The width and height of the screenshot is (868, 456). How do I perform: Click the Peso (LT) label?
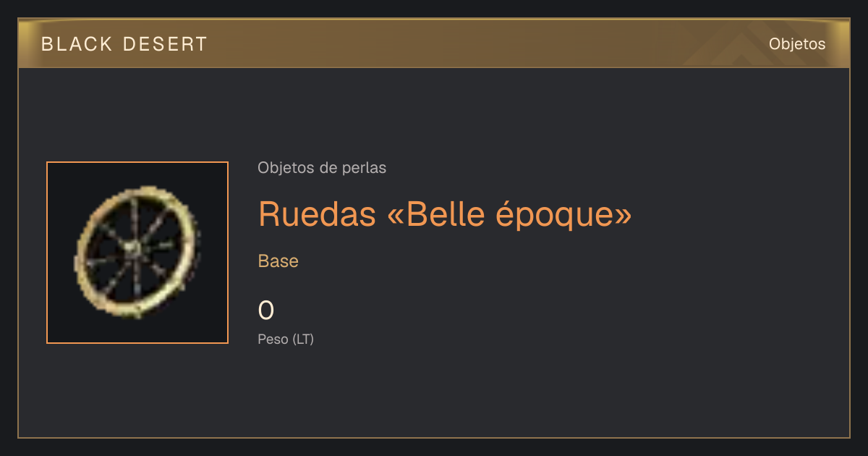coord(286,339)
